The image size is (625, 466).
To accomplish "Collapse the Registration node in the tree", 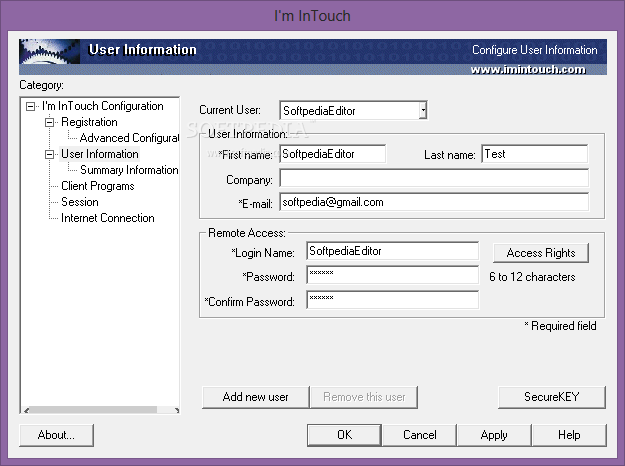I will click(49, 122).
